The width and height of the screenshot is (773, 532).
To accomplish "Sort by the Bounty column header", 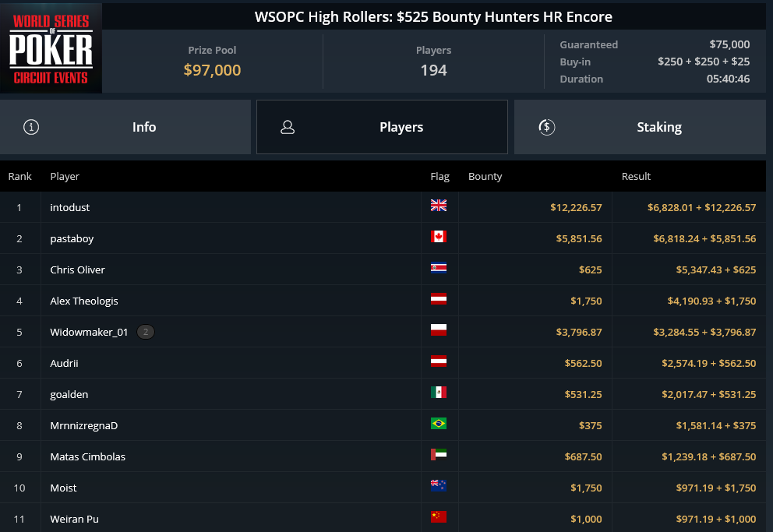I will (x=485, y=176).
